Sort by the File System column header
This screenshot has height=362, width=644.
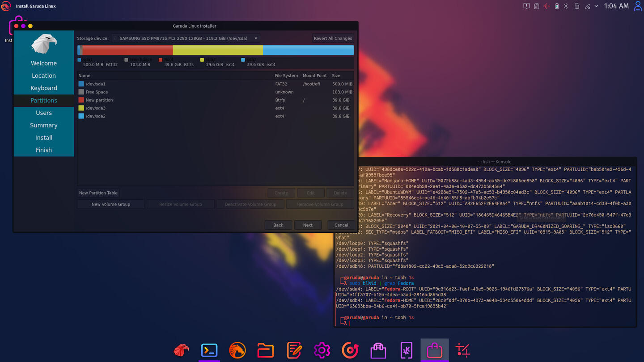pyautogui.click(x=286, y=76)
